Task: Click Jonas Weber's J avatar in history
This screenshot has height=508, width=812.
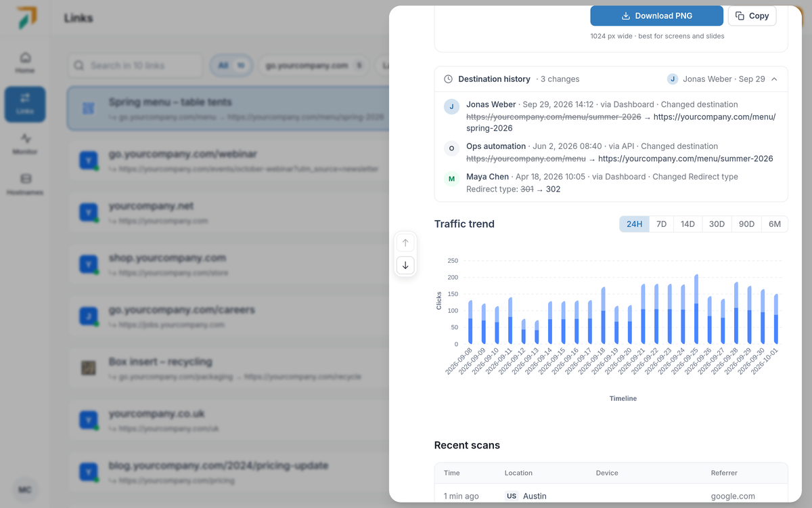Action: (451, 106)
